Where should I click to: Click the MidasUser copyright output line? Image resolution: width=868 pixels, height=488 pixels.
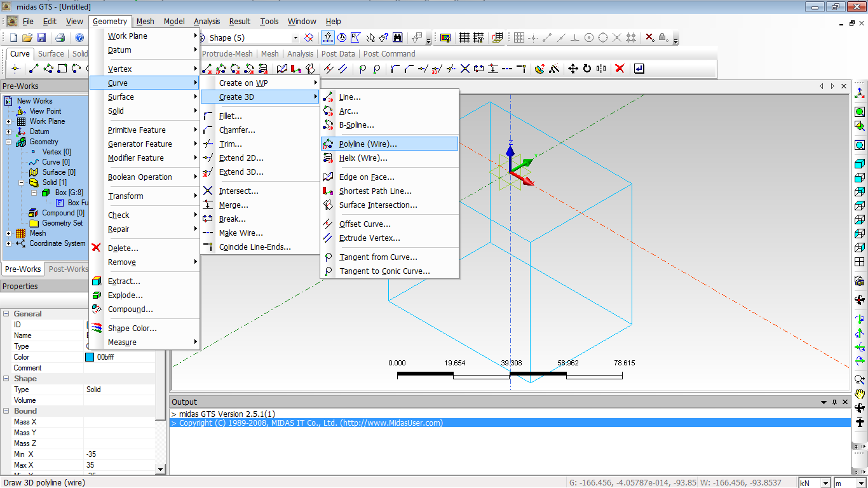point(311,423)
